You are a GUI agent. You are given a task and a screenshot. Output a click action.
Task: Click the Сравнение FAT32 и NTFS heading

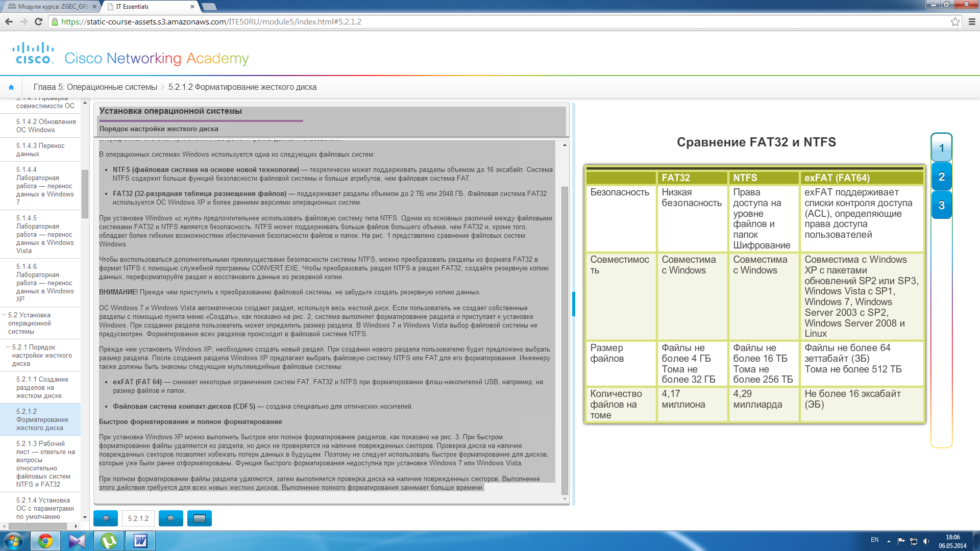[x=756, y=142]
